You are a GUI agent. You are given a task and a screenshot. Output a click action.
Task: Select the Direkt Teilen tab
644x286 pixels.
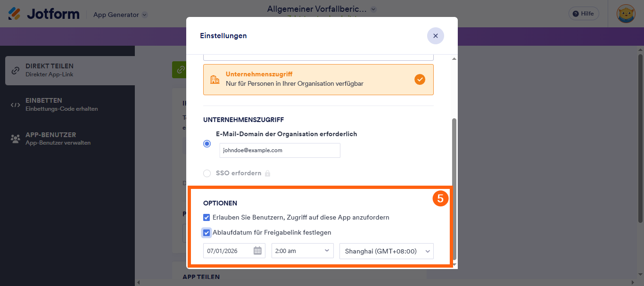point(70,70)
